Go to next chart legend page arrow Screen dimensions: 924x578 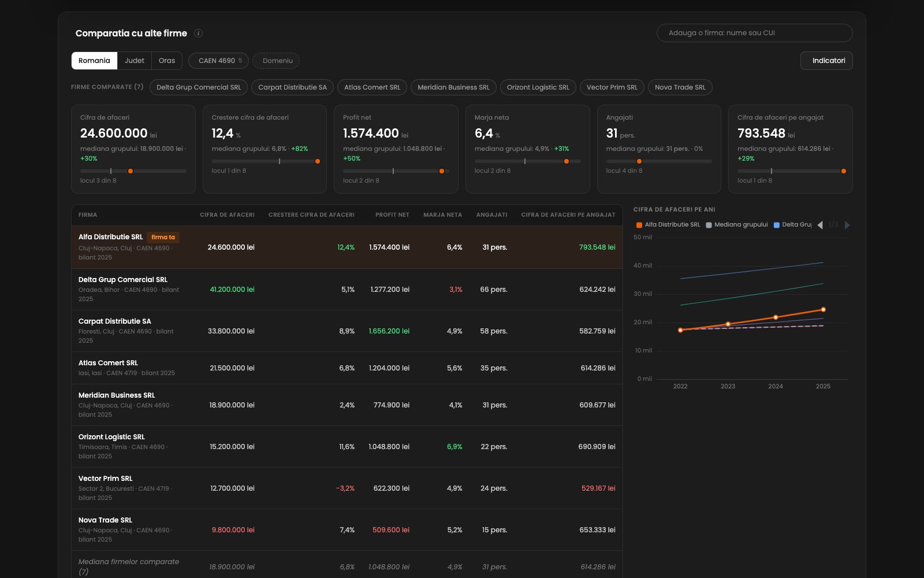coord(847,225)
